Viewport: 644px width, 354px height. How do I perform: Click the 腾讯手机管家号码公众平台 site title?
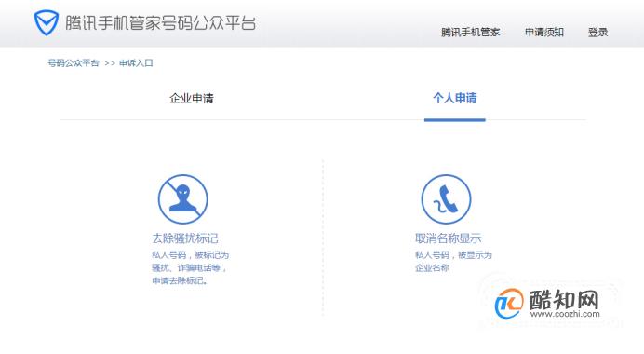[161, 22]
